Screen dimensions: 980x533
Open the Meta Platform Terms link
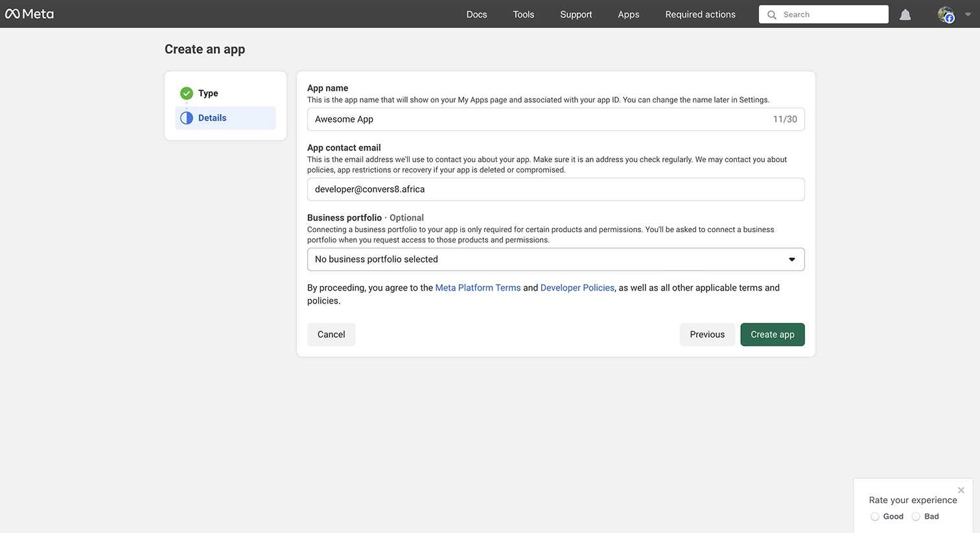(x=478, y=287)
